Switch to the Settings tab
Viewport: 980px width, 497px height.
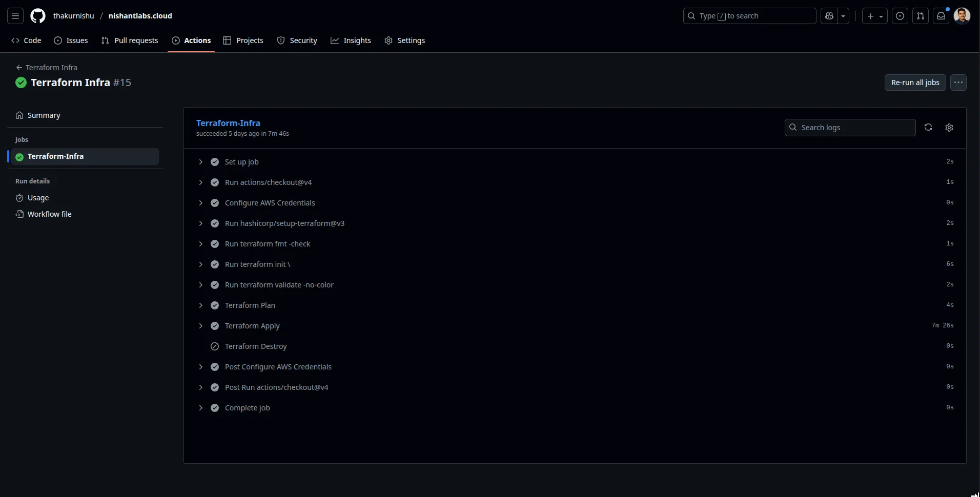pyautogui.click(x=404, y=40)
